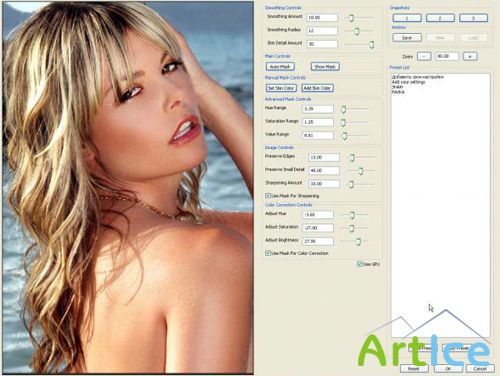The image size is (500, 376).
Task: Click the portrait preview image
Action: (128, 187)
